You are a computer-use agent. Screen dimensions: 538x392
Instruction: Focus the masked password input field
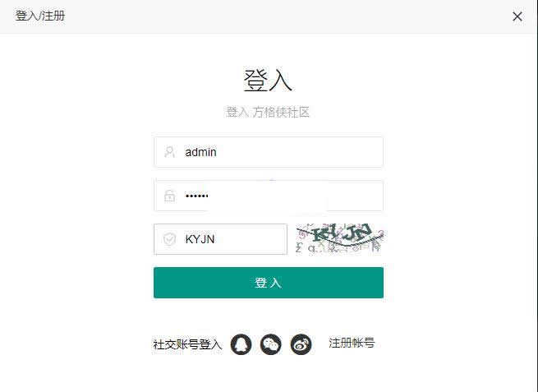coord(269,196)
